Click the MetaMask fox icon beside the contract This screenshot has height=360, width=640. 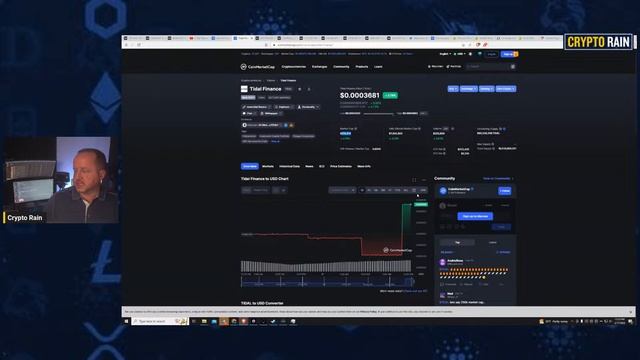click(x=291, y=125)
